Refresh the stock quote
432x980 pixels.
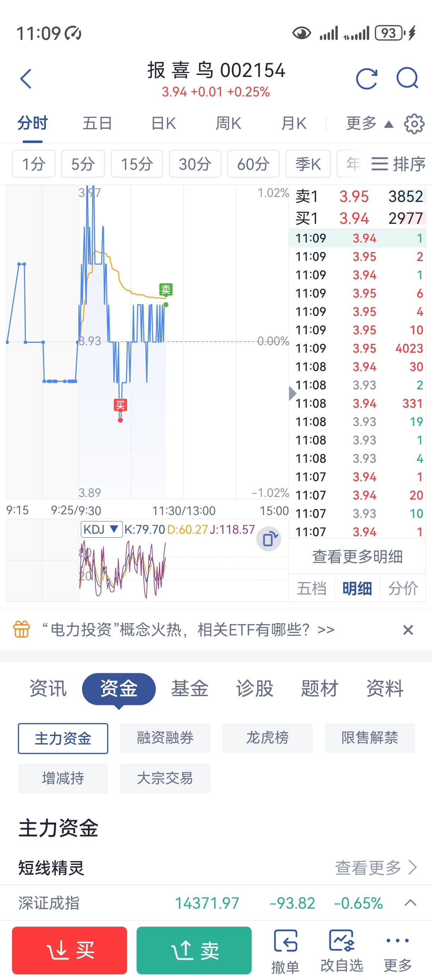click(x=367, y=79)
